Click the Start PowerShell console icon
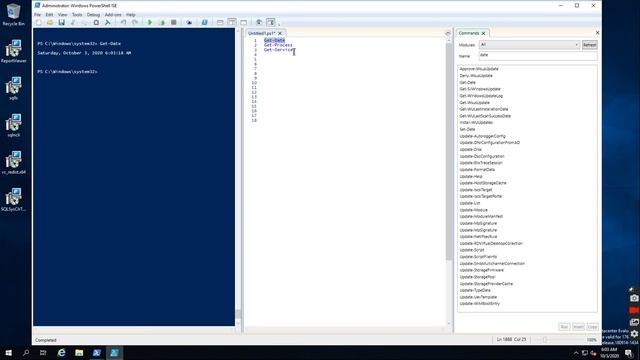640x360 pixels. pos(204,22)
